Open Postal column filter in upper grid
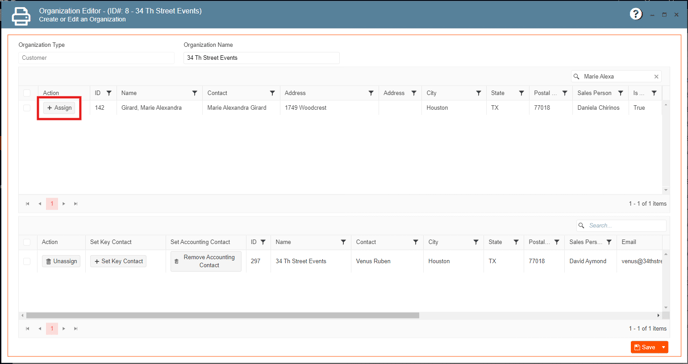688x364 pixels. 565,93
